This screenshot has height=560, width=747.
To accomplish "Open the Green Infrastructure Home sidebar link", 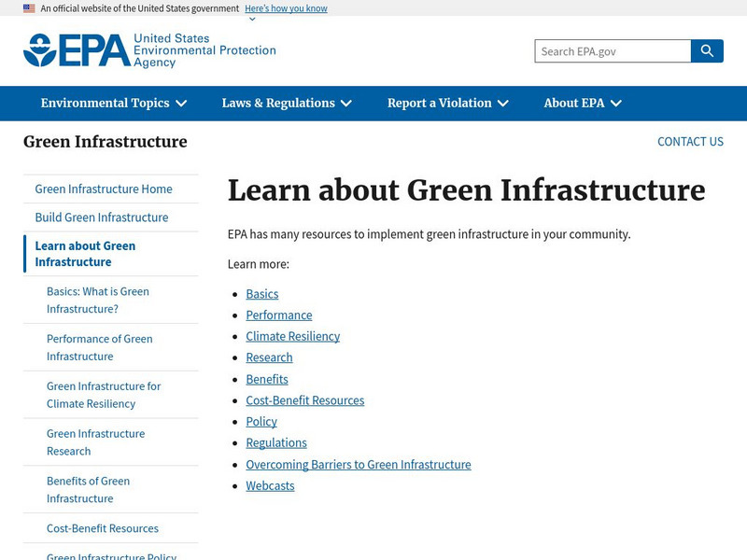I will point(103,189).
